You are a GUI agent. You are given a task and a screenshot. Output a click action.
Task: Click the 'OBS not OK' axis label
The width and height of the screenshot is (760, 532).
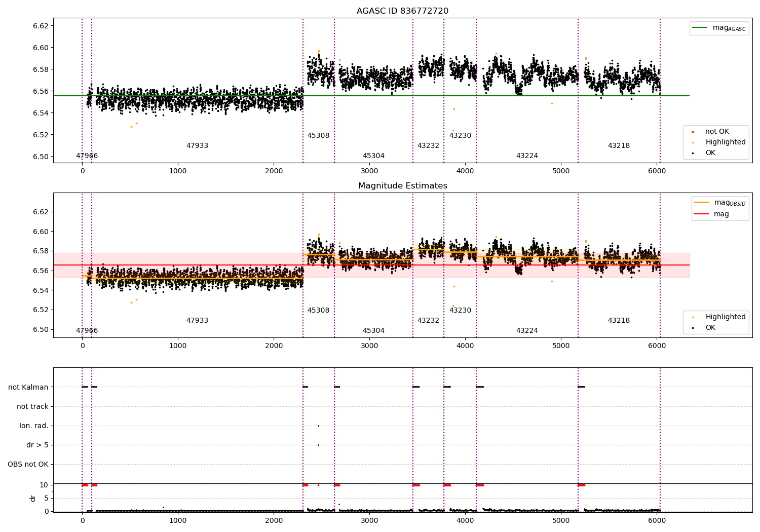coord(28,465)
